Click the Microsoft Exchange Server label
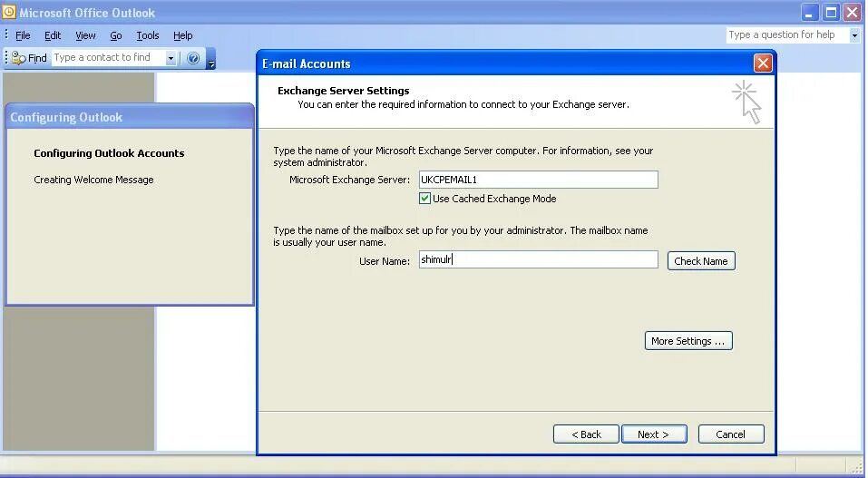The width and height of the screenshot is (868, 478). click(349, 180)
